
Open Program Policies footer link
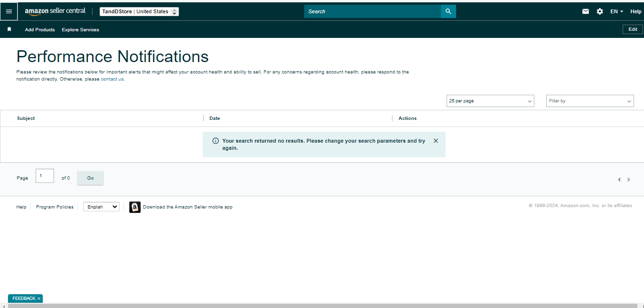pyautogui.click(x=55, y=207)
